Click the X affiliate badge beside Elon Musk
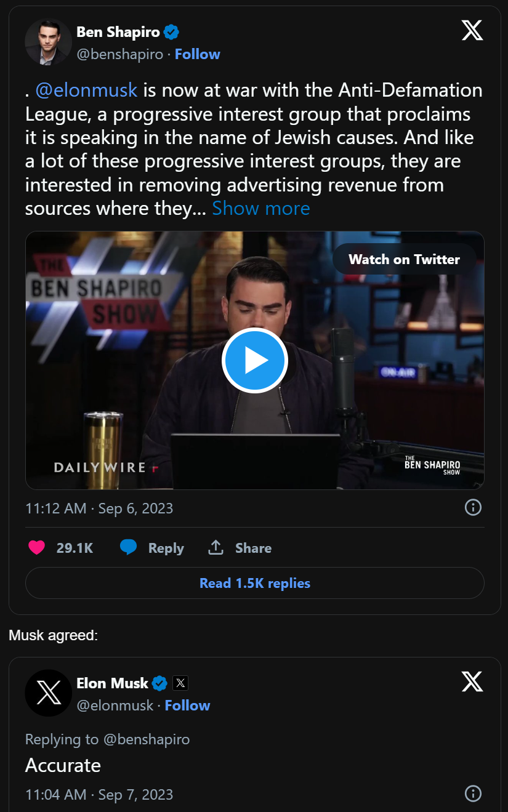Image resolution: width=508 pixels, height=812 pixels. click(x=180, y=683)
